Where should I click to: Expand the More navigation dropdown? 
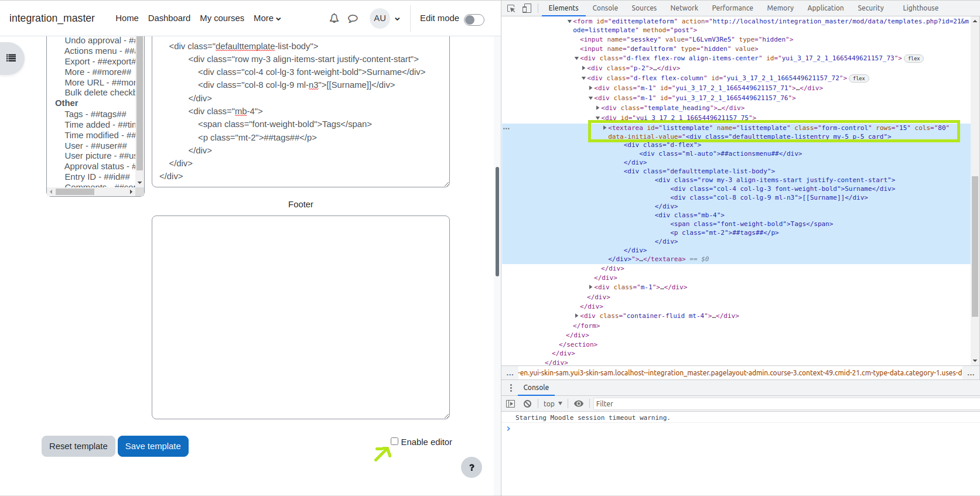pos(267,18)
